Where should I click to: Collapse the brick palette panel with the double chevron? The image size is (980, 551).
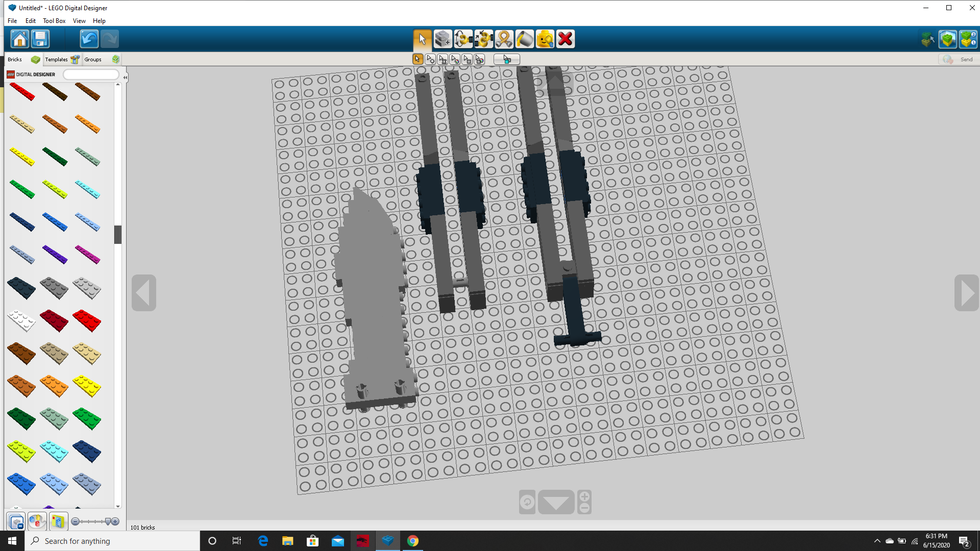pyautogui.click(x=125, y=77)
